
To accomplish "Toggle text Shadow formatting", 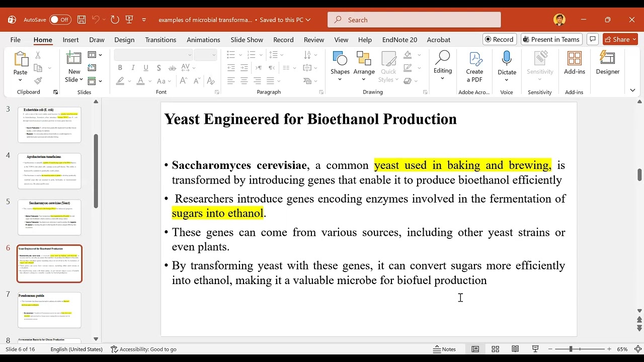I will [159, 68].
